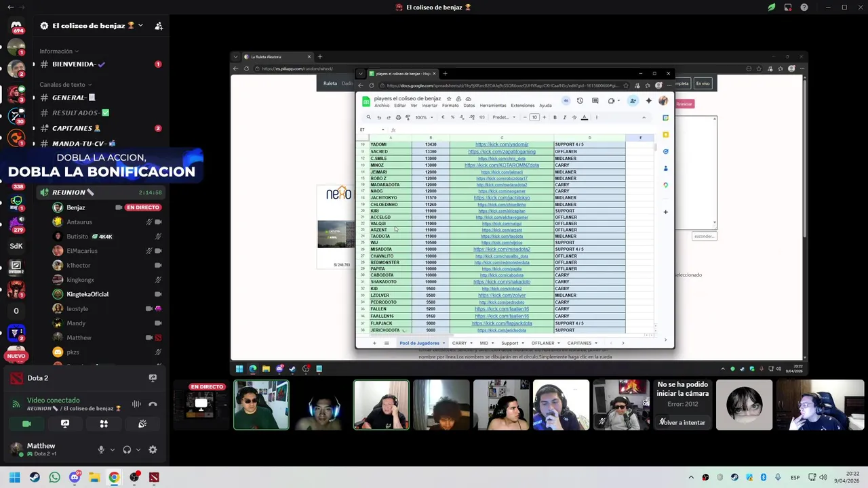Image resolution: width=868 pixels, height=488 pixels.
Task: Open Steam from the Windows taskbar
Action: click(x=35, y=477)
